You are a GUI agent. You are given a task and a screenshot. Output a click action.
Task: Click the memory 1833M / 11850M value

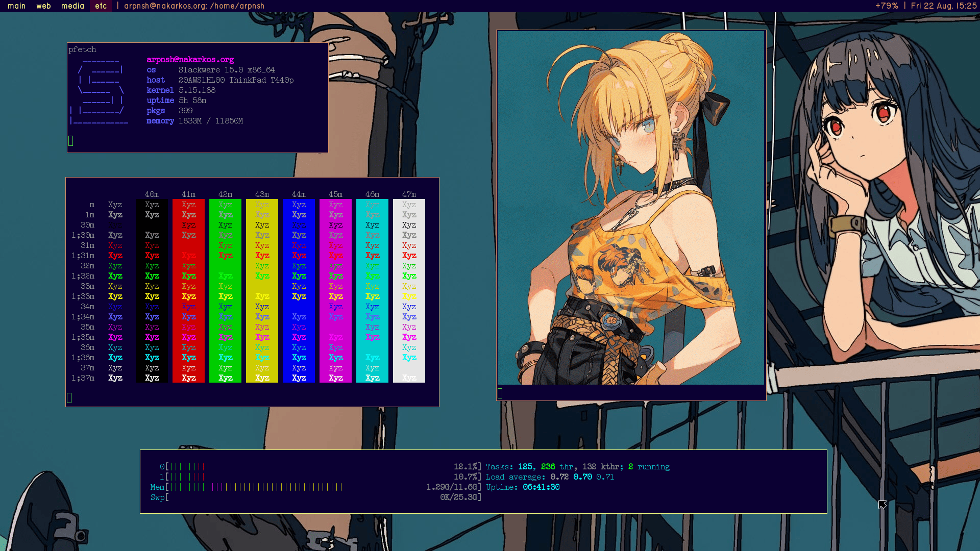(x=210, y=121)
